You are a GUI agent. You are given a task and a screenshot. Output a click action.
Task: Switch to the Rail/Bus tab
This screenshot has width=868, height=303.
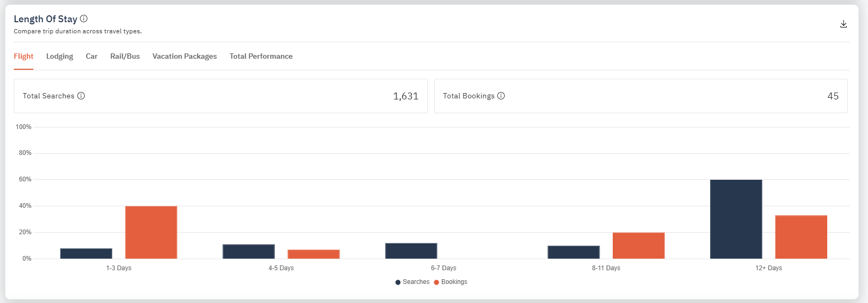(x=125, y=56)
